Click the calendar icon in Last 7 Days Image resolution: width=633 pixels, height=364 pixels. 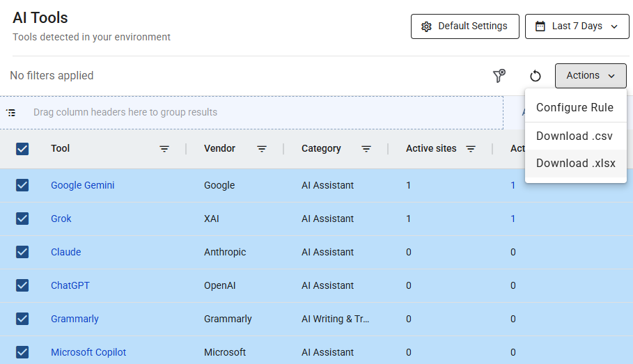pos(540,26)
